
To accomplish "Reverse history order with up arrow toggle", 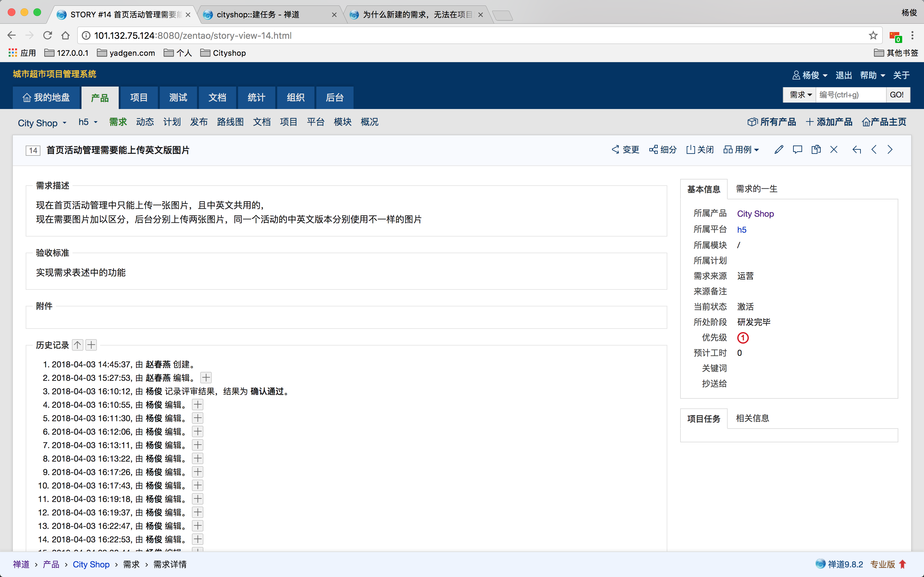I will pos(78,345).
